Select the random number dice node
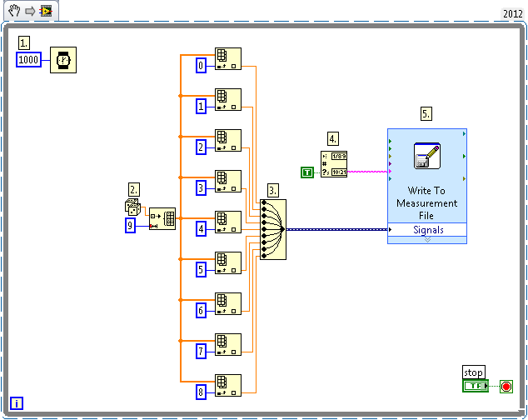Screen dimensions: 528x420 point(132,207)
